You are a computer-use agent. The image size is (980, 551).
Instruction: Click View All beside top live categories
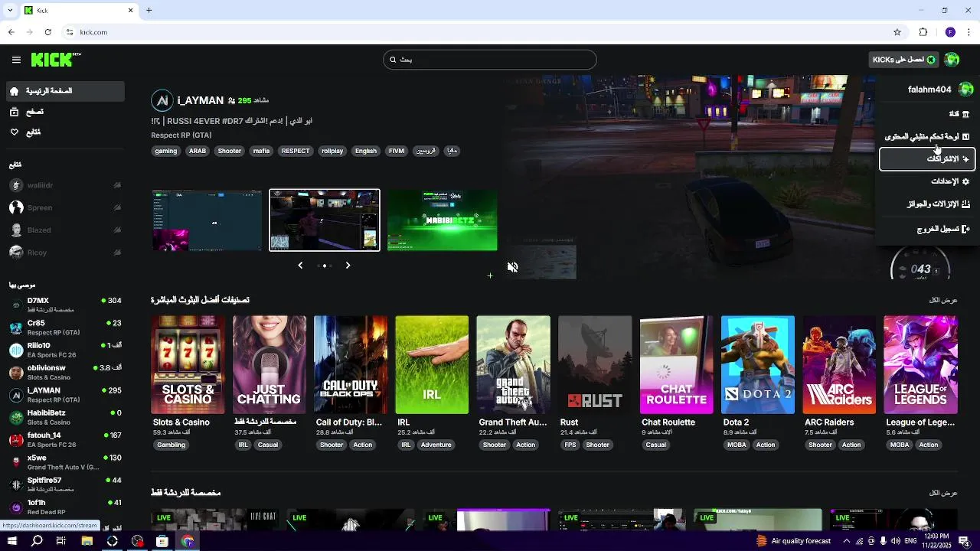point(943,300)
